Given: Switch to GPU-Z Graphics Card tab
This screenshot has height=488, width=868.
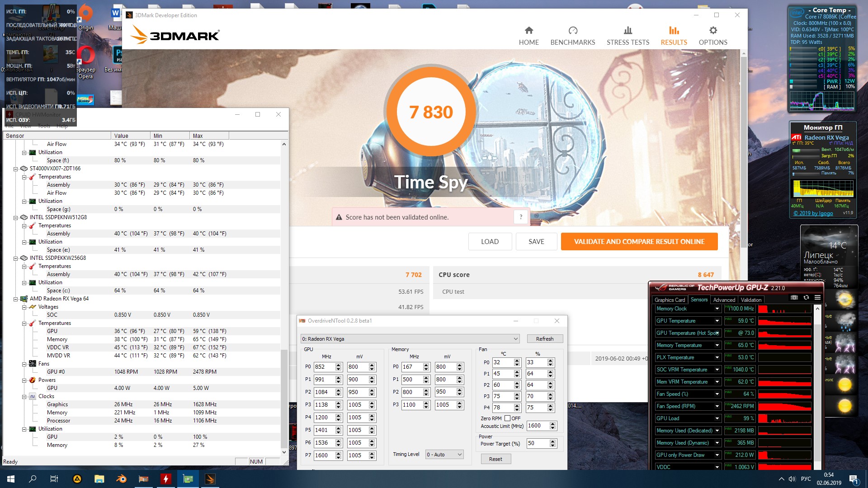Looking at the screenshot, I should pos(670,300).
